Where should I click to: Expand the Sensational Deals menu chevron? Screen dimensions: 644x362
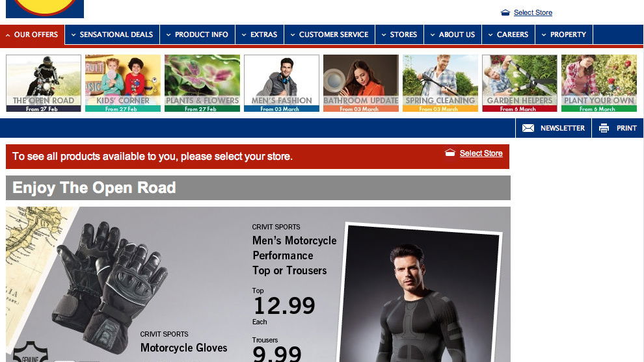click(74, 35)
